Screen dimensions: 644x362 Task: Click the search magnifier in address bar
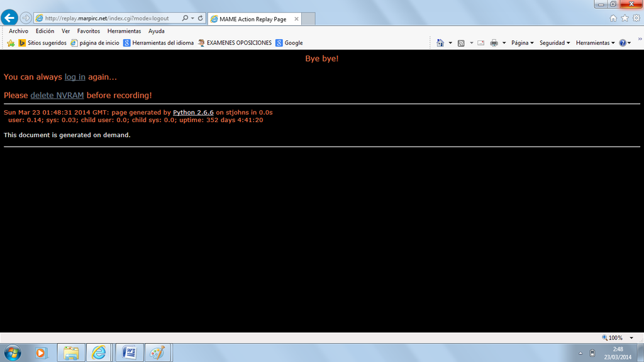click(186, 18)
